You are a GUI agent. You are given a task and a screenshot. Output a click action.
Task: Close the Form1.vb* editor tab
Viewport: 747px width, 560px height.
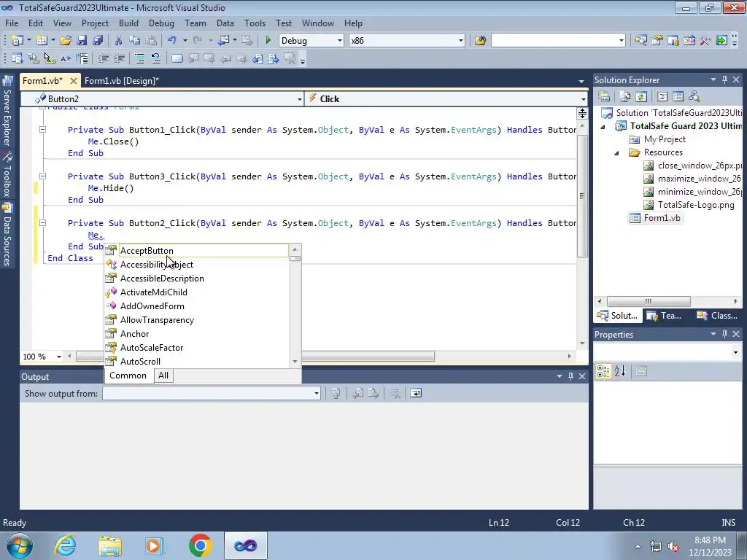point(74,81)
